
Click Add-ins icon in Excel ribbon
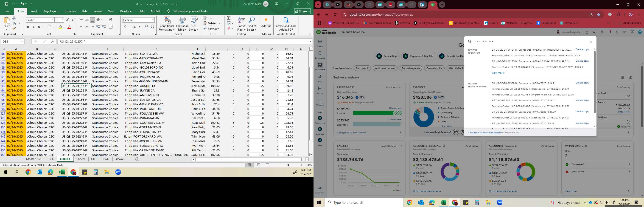266,22
